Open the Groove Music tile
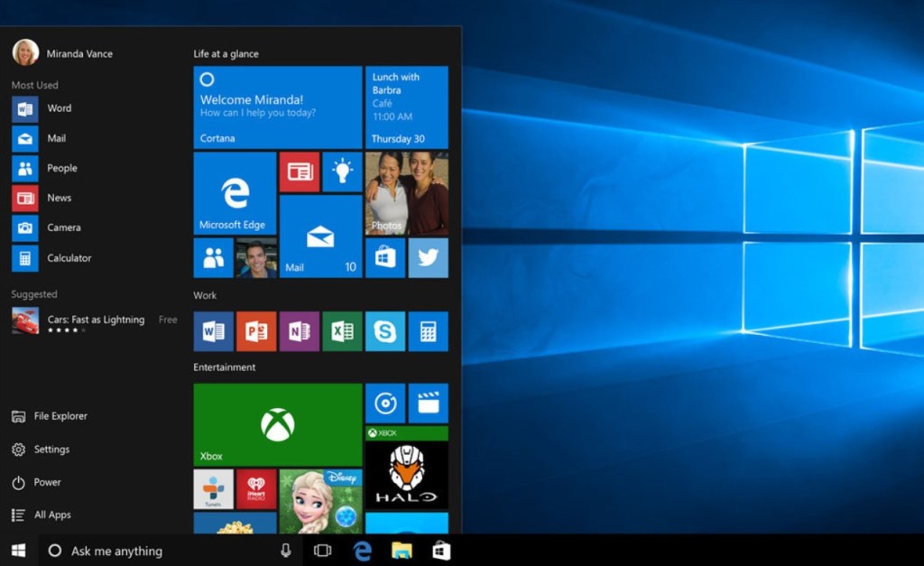The image size is (924, 566). [385, 404]
